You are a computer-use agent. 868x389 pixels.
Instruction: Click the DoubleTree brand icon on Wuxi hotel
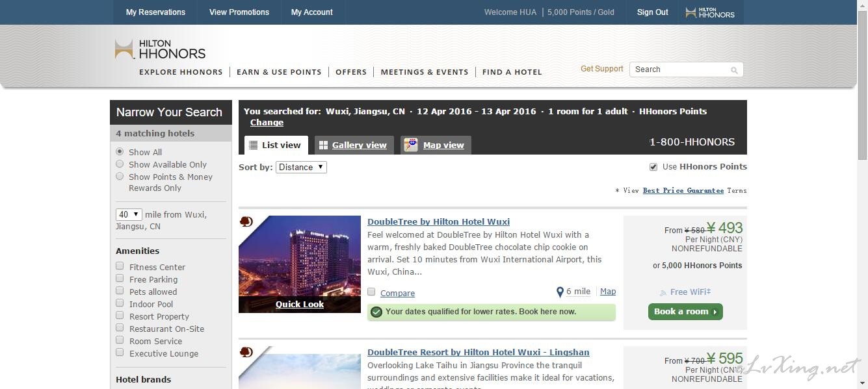246,222
